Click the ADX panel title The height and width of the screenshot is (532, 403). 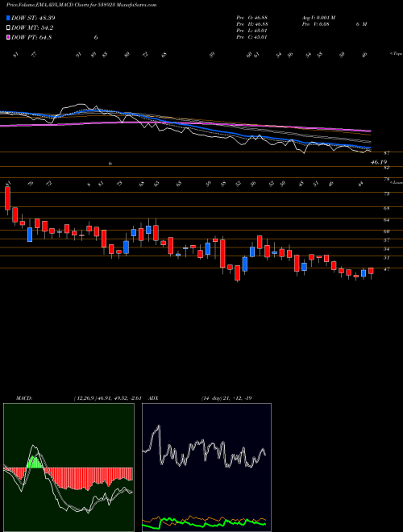coord(154,398)
